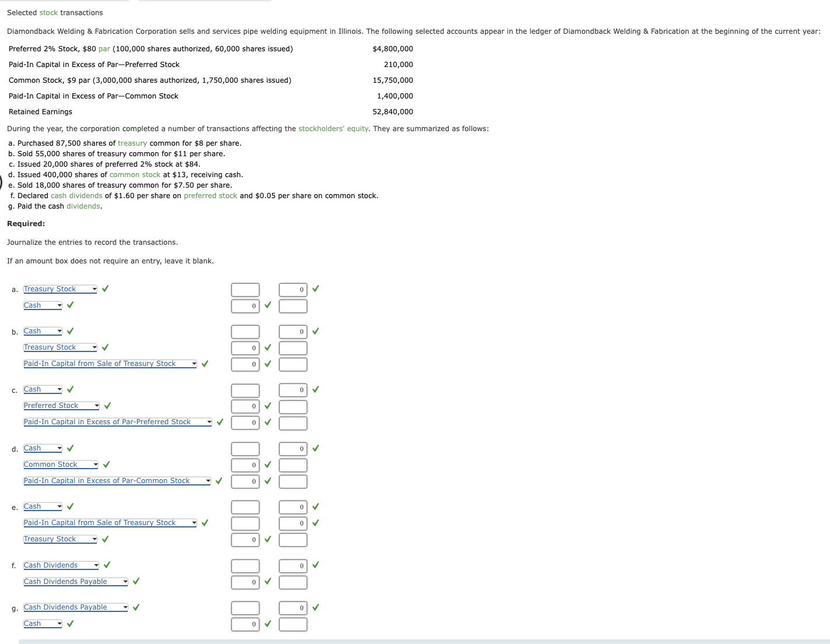Click credit box for Common Stock row

(293, 465)
